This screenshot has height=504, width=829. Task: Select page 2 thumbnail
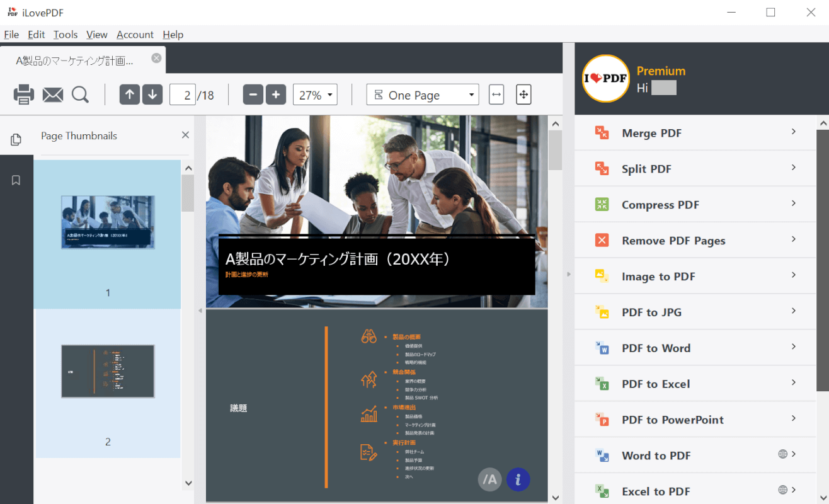point(108,372)
